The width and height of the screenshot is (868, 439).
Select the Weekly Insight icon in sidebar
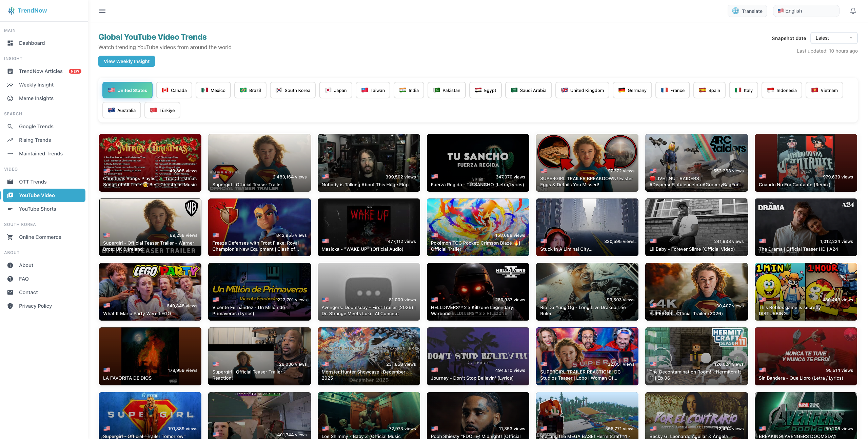click(10, 84)
